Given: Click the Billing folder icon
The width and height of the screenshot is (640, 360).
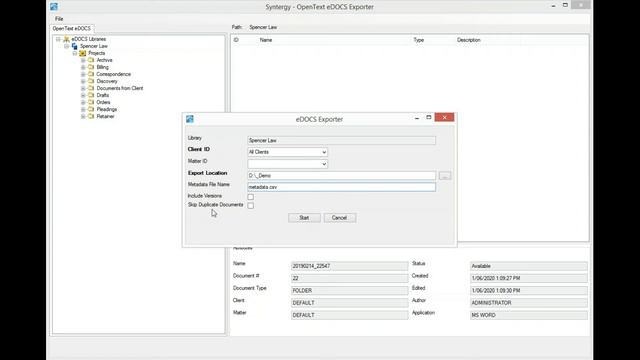Looking at the screenshot, I should tap(91, 67).
